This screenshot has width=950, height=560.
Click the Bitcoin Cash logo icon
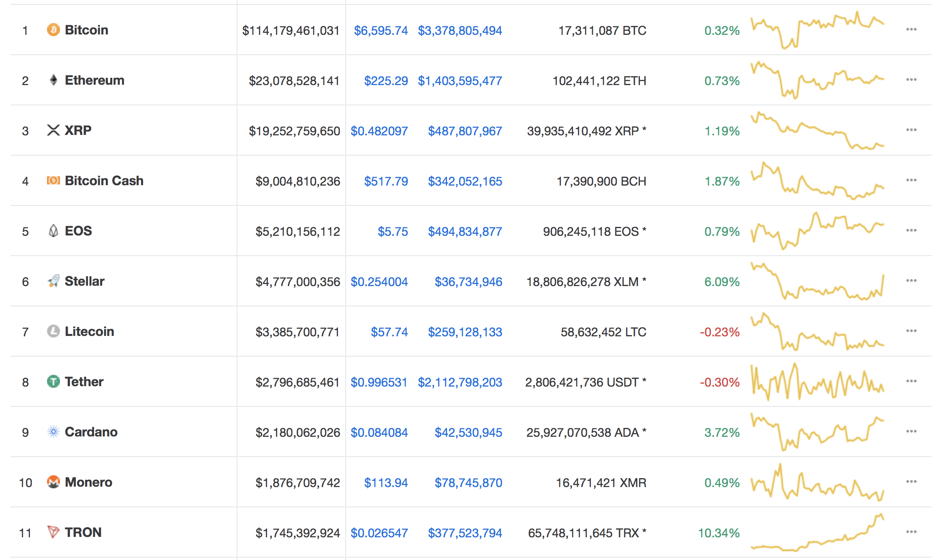coord(53,180)
